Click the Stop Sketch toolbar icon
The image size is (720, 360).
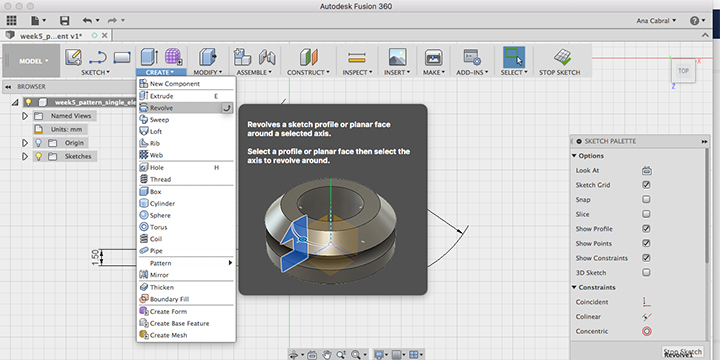coord(562,57)
